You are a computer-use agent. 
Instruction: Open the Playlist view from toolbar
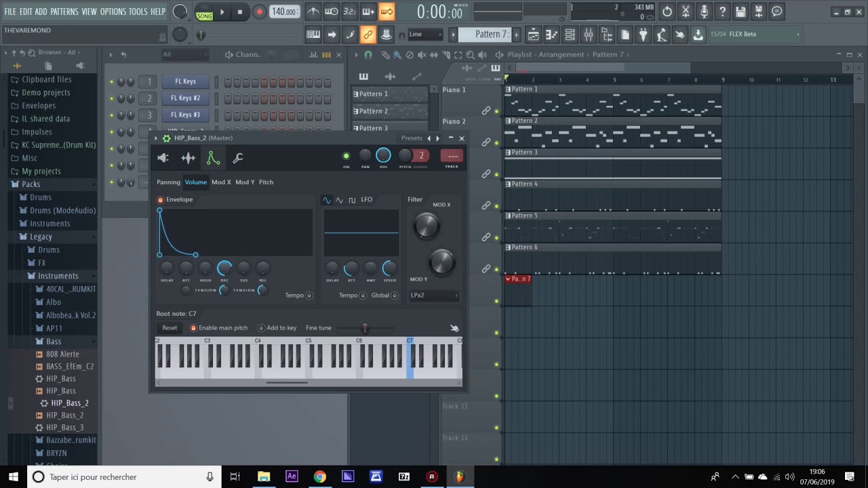pos(534,35)
